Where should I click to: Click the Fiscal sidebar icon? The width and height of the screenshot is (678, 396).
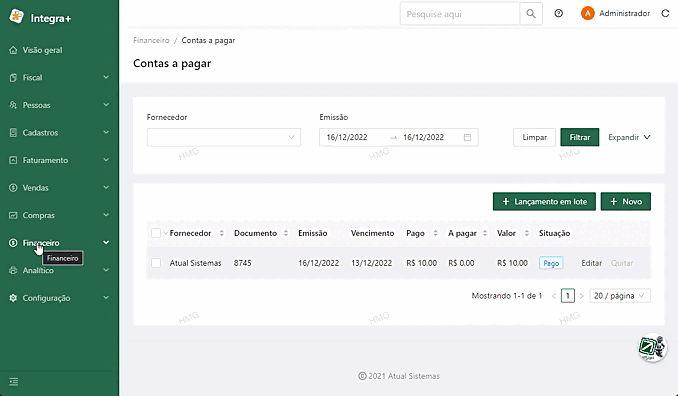tap(13, 78)
